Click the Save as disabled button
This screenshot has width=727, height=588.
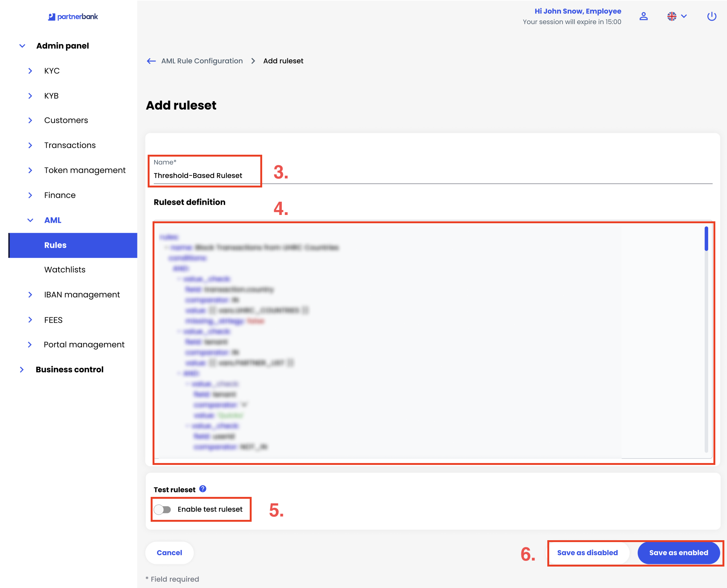pyautogui.click(x=587, y=553)
